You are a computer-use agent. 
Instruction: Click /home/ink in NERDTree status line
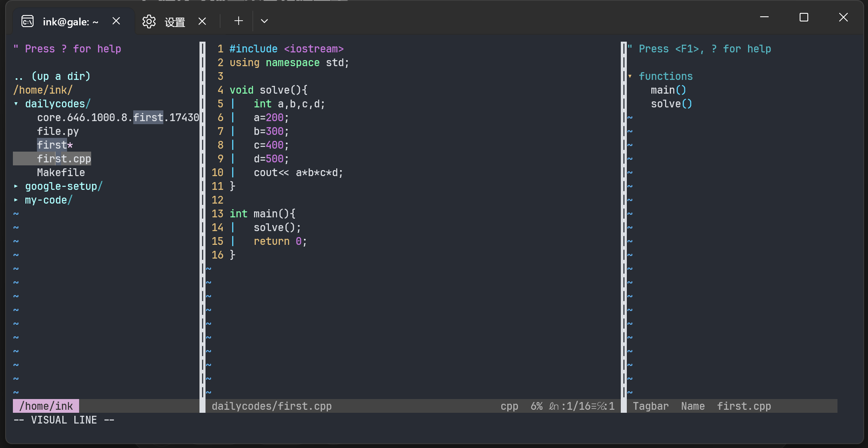46,406
